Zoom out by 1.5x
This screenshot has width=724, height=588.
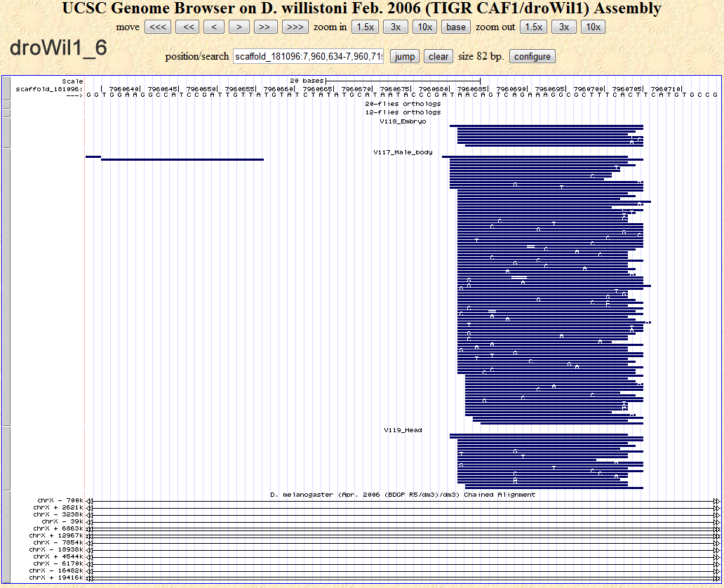pyautogui.click(x=534, y=27)
